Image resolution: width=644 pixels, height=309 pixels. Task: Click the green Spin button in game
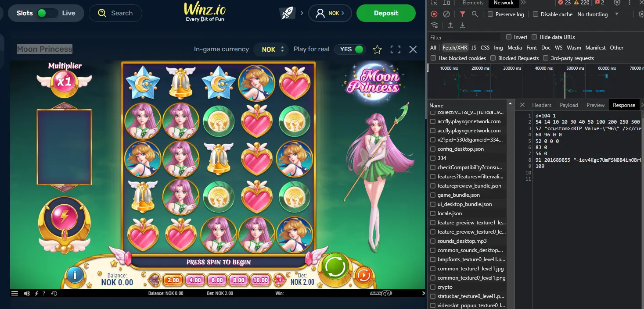click(335, 266)
